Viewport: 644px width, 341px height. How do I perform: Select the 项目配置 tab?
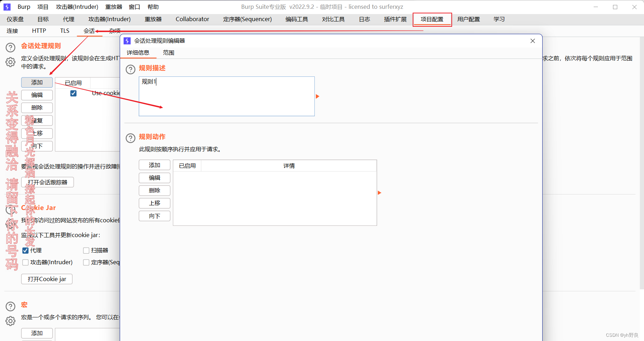point(432,19)
